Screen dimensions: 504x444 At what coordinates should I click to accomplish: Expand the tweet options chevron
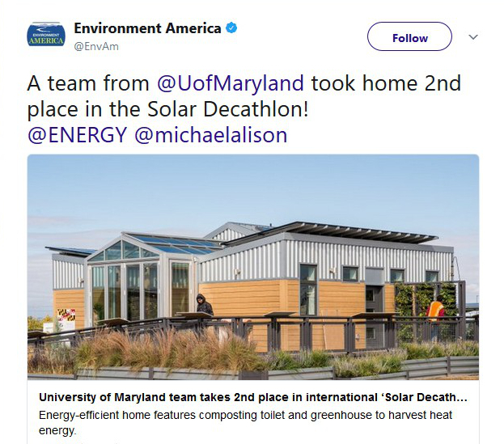(474, 37)
